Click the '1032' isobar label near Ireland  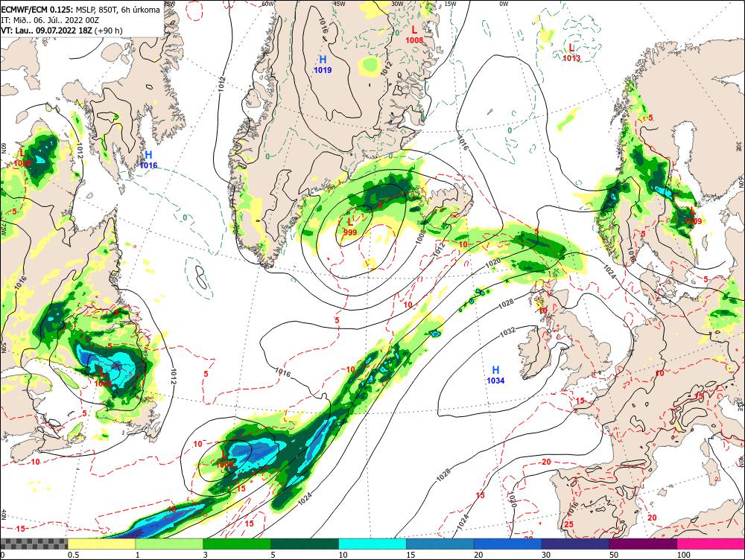(x=507, y=332)
